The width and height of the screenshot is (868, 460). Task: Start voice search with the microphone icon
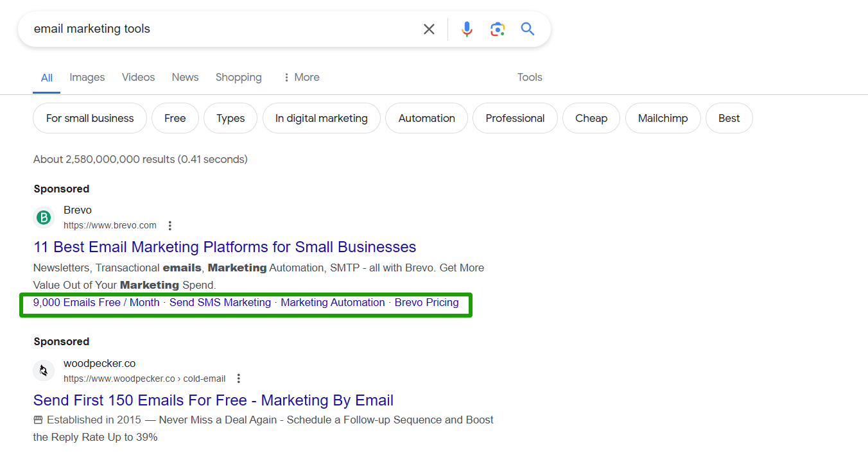[x=467, y=29]
